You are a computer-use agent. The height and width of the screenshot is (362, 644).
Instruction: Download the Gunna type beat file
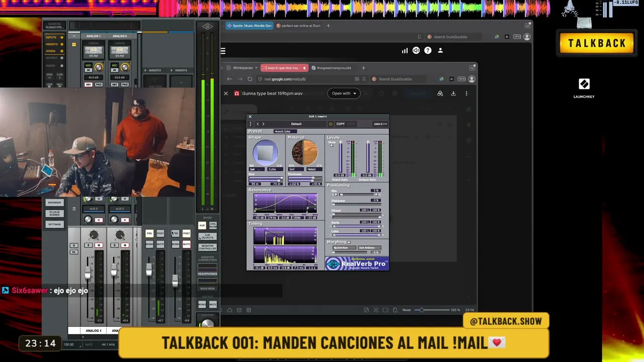453,94
